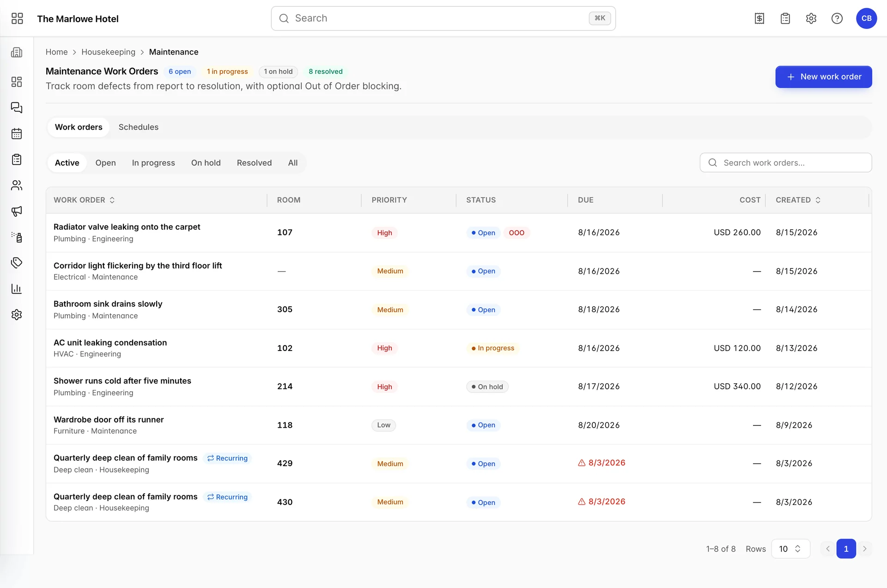Select the Work orders tab

(79, 127)
